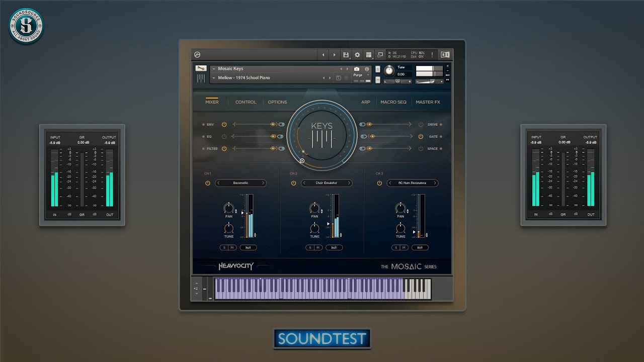This screenshot has width=644, height=362.
Task: Toggle the GATE power button
Action: pyautogui.click(x=421, y=136)
